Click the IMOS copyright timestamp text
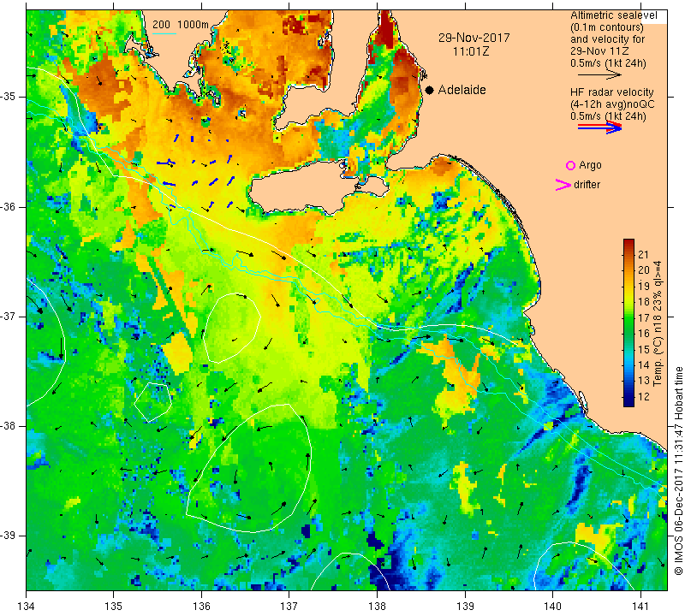Screen dimensions: 685x616 [678, 471]
